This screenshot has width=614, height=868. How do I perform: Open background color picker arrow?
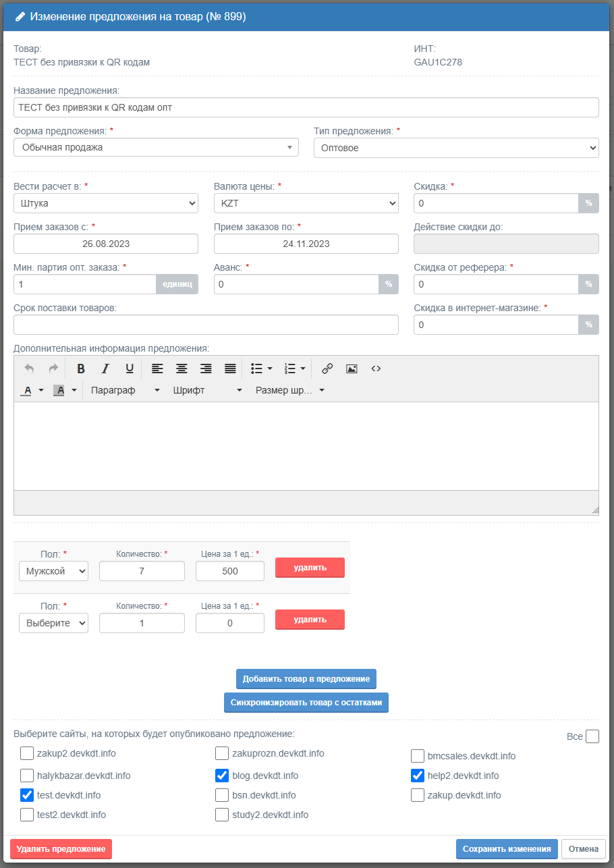[x=74, y=390]
